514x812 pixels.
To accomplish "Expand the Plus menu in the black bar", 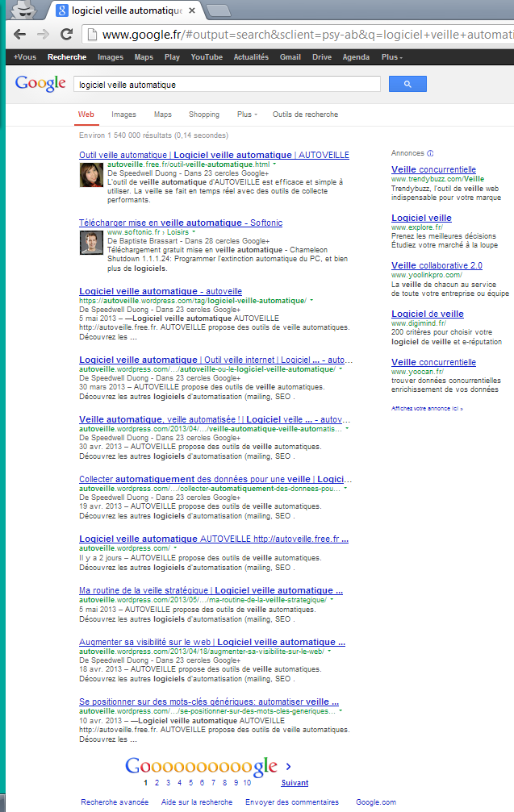I will [x=391, y=57].
